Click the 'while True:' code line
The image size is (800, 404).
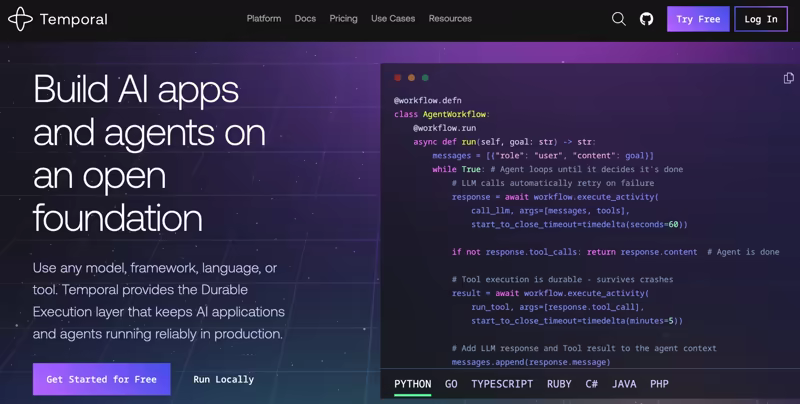[557, 169]
